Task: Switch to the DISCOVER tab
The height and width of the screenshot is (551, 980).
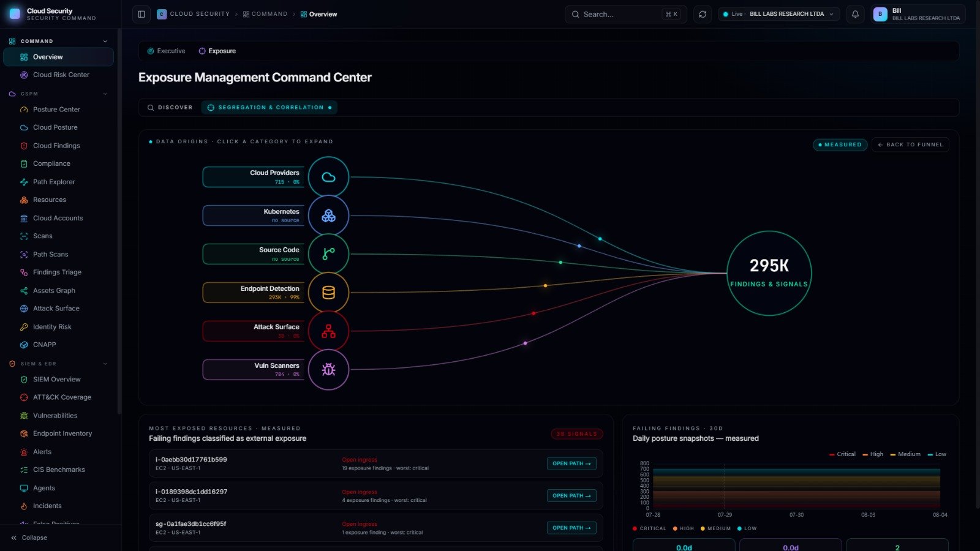Action: [x=170, y=107]
